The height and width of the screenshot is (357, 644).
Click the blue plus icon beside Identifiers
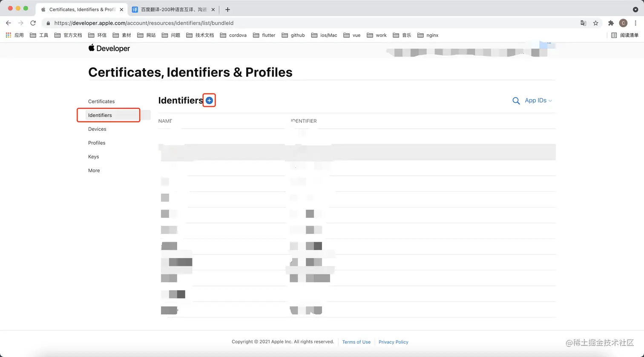[x=209, y=101]
